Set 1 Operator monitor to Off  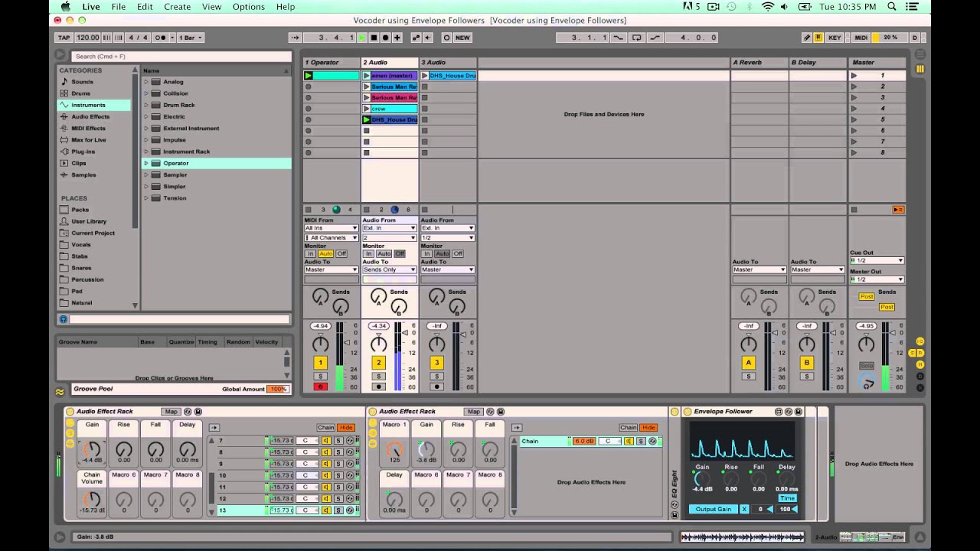(341, 253)
